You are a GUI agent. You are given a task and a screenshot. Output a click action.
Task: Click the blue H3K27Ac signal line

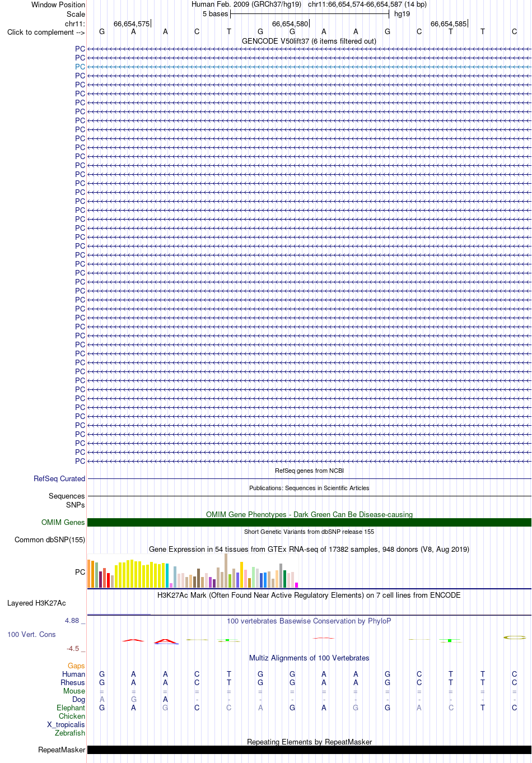(x=119, y=615)
